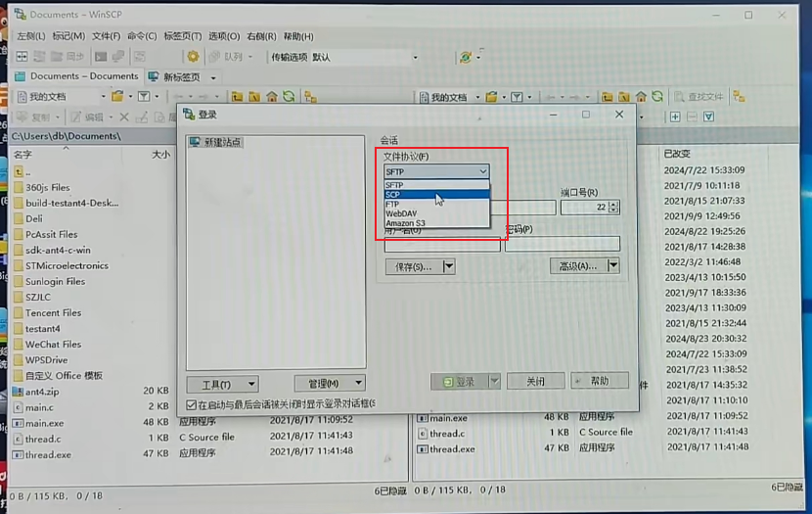Screen dimensions: 812x514
Task: Click the port number spinner arrows
Action: point(613,208)
